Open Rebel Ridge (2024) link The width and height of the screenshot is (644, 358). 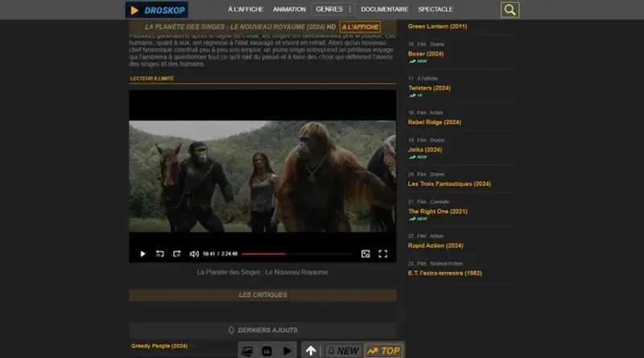pos(436,122)
